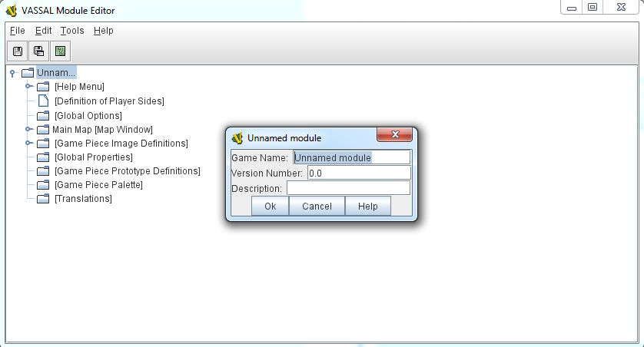Click the VASSAL logo in Unnamed module dialog

point(237,138)
